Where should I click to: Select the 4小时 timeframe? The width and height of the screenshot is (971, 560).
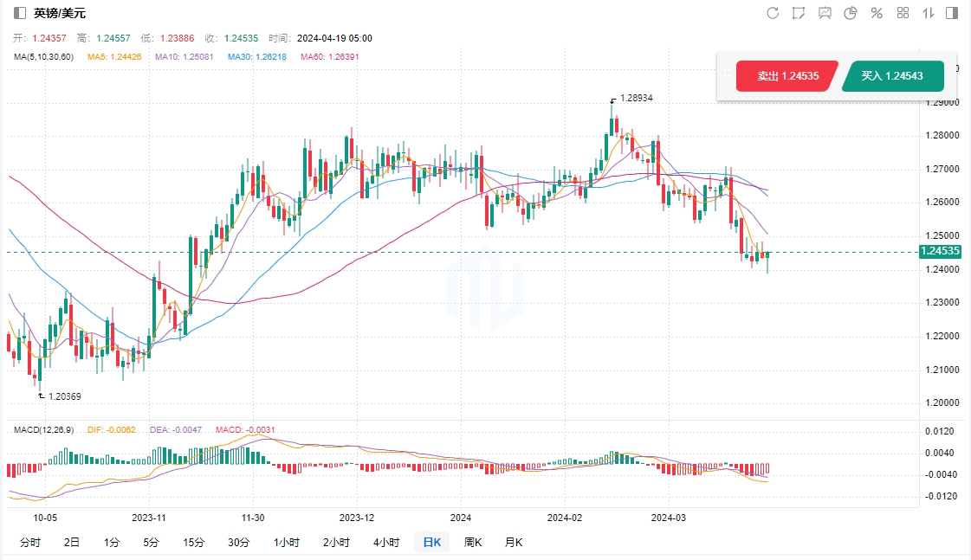click(386, 543)
